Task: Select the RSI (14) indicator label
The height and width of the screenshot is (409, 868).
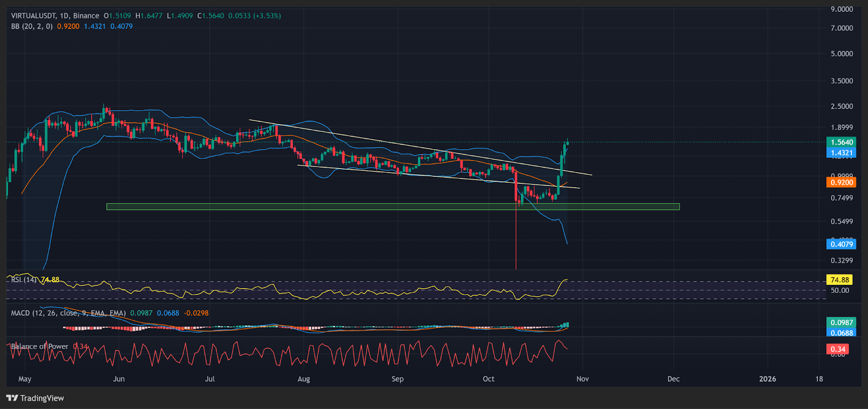Action: (24, 279)
